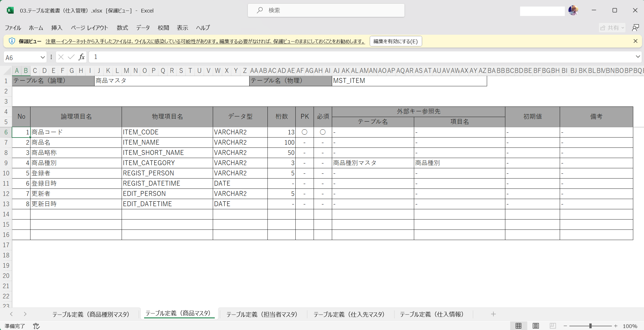The image size is (644, 330).
Task: Click 編集を有効にする button
Action: pos(395,41)
